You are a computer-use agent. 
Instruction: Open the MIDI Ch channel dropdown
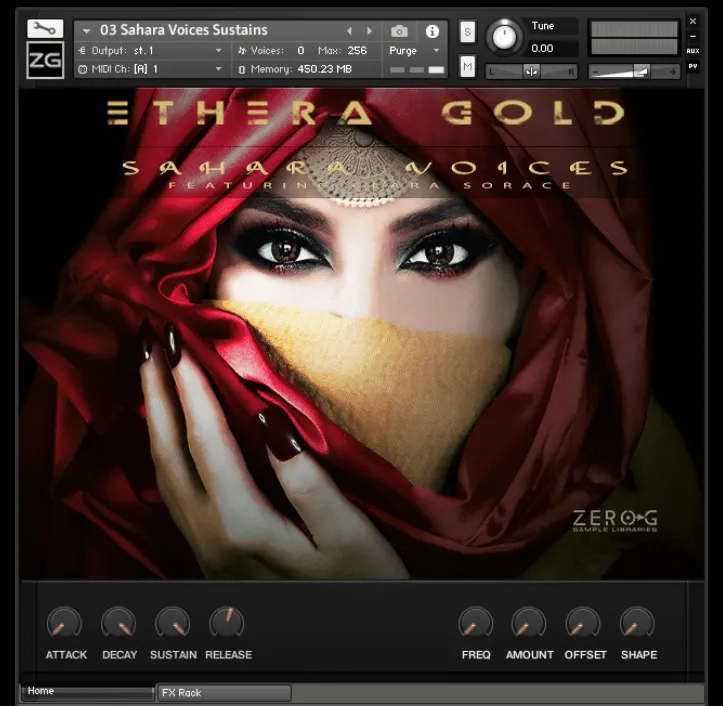pos(219,69)
